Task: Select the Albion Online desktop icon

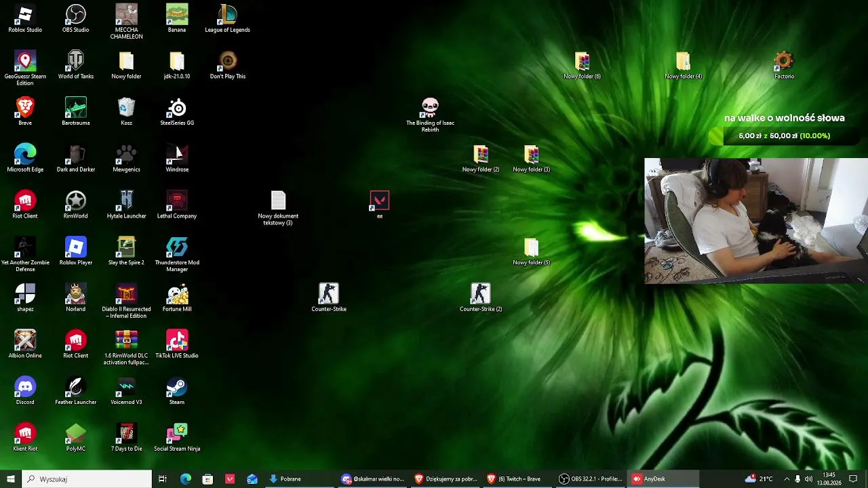Action: point(25,344)
